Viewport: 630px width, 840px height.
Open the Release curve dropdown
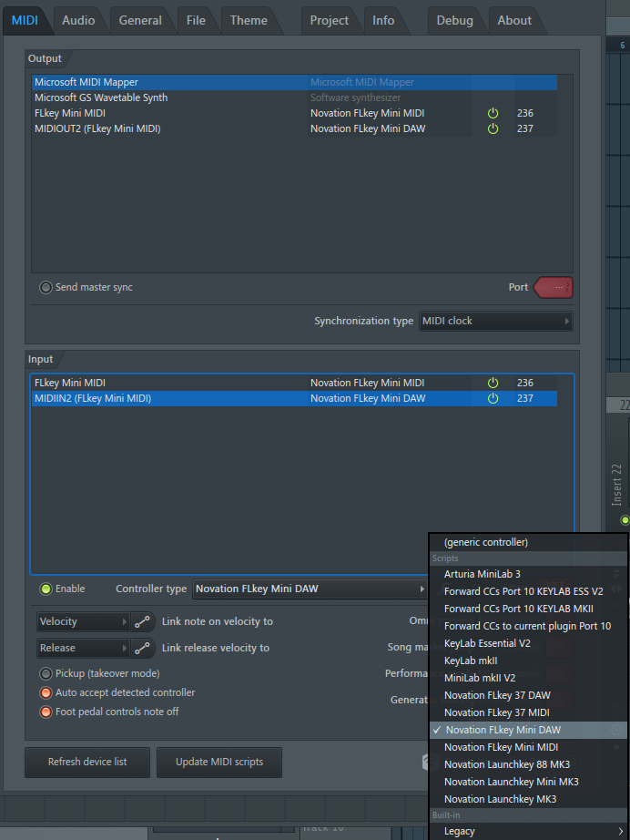83,648
